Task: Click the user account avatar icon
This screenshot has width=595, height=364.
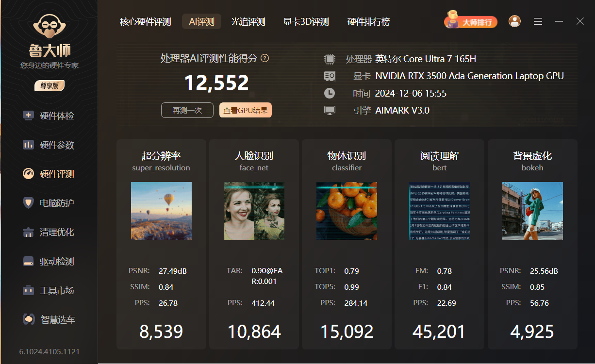Action: coord(514,21)
